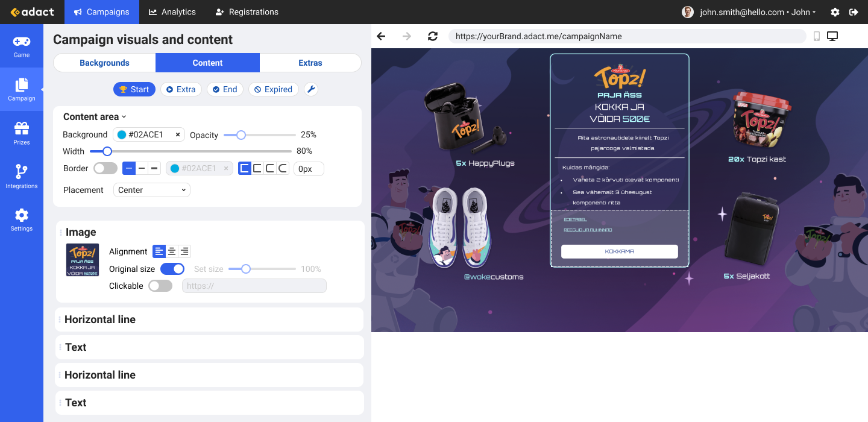This screenshot has height=422, width=868.
Task: Choose the most rounded corner shape
Action: coord(283,168)
